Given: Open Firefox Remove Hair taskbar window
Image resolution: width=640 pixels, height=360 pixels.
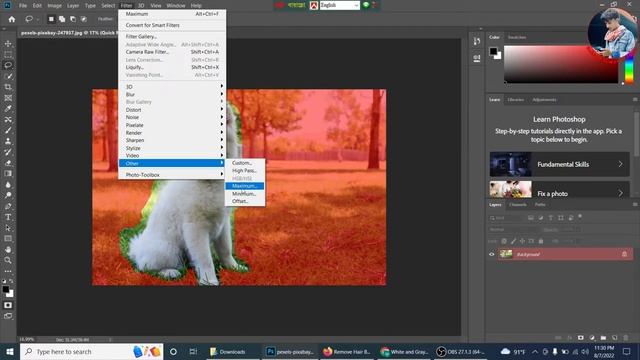Looking at the screenshot, I should [x=347, y=351].
